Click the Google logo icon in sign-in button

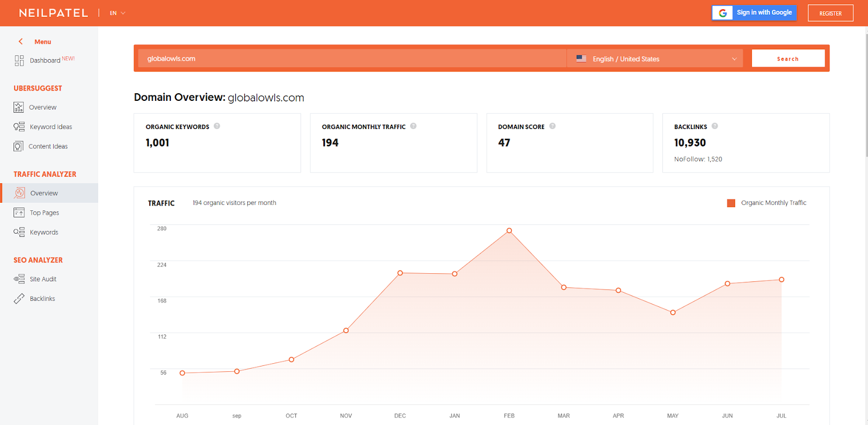pyautogui.click(x=723, y=13)
